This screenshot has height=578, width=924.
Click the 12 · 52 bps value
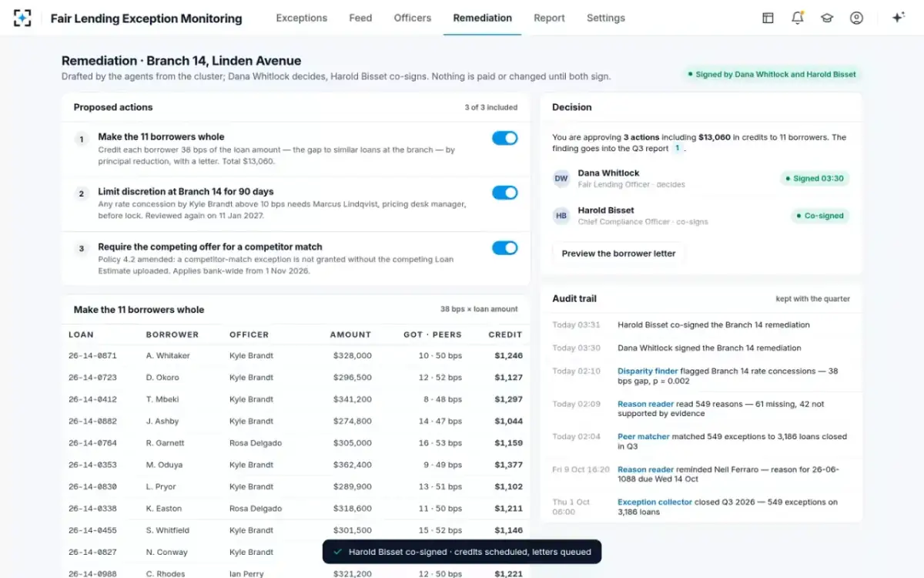(440, 378)
